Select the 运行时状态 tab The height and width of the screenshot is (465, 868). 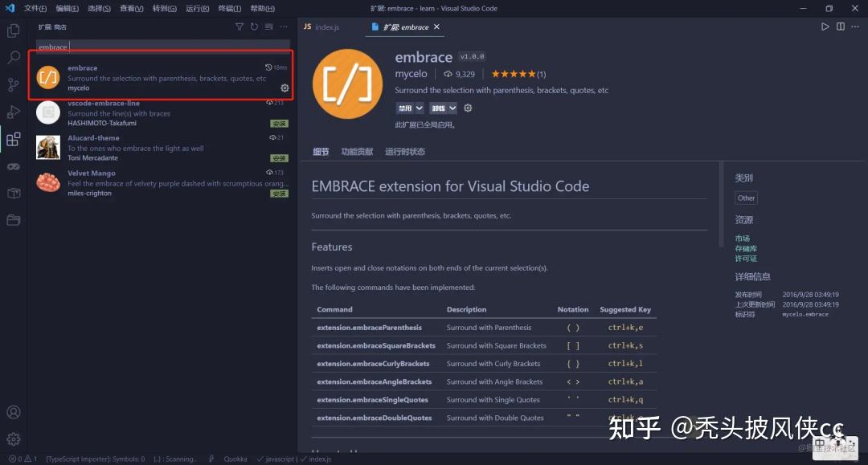pyautogui.click(x=405, y=152)
